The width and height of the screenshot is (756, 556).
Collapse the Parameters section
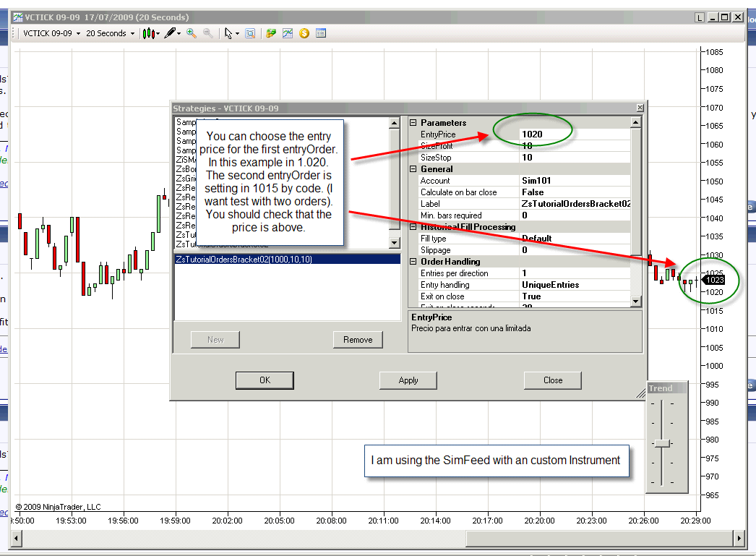(x=413, y=122)
